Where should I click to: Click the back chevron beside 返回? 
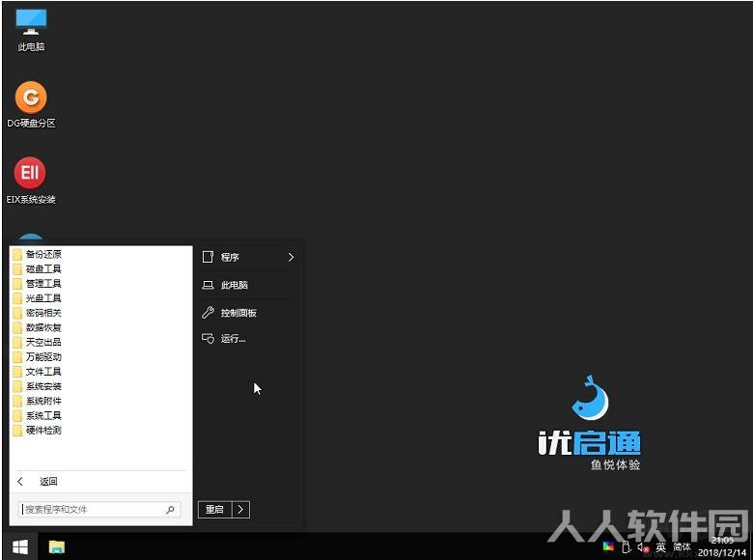click(x=20, y=481)
